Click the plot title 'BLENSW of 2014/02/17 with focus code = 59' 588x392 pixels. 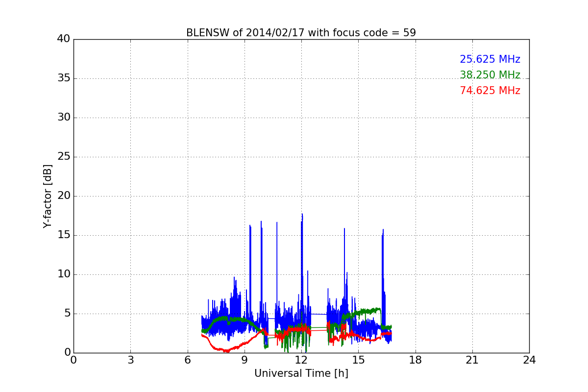click(301, 33)
